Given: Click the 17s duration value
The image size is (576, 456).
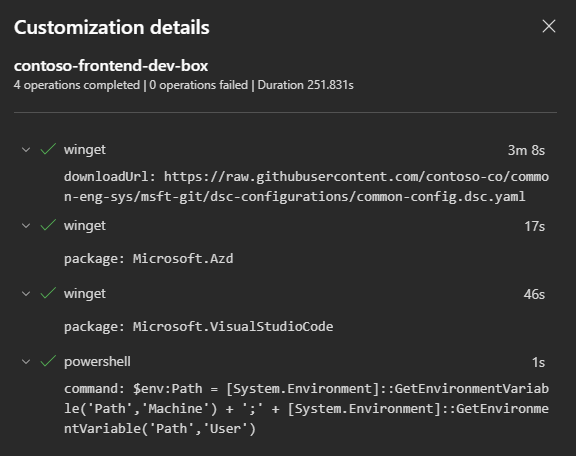Looking at the screenshot, I should pos(534,226).
